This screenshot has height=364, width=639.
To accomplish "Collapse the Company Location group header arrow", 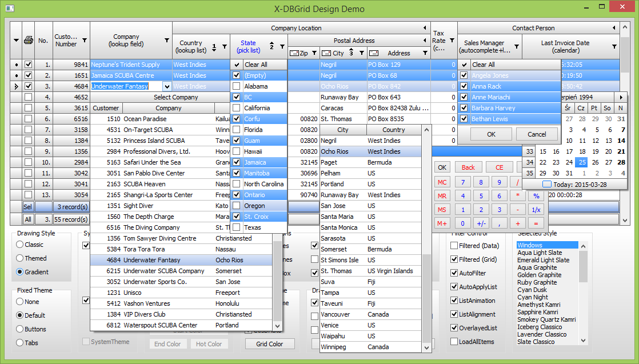I will coord(424,28).
